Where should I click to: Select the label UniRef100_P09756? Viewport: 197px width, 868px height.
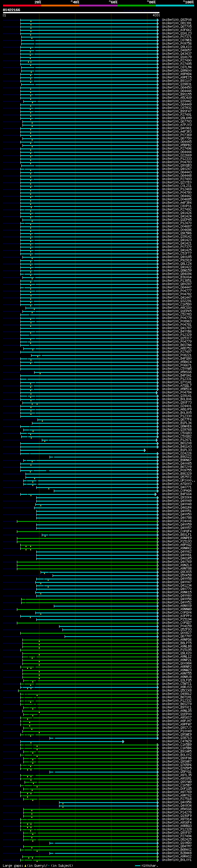[x=177, y=43]
